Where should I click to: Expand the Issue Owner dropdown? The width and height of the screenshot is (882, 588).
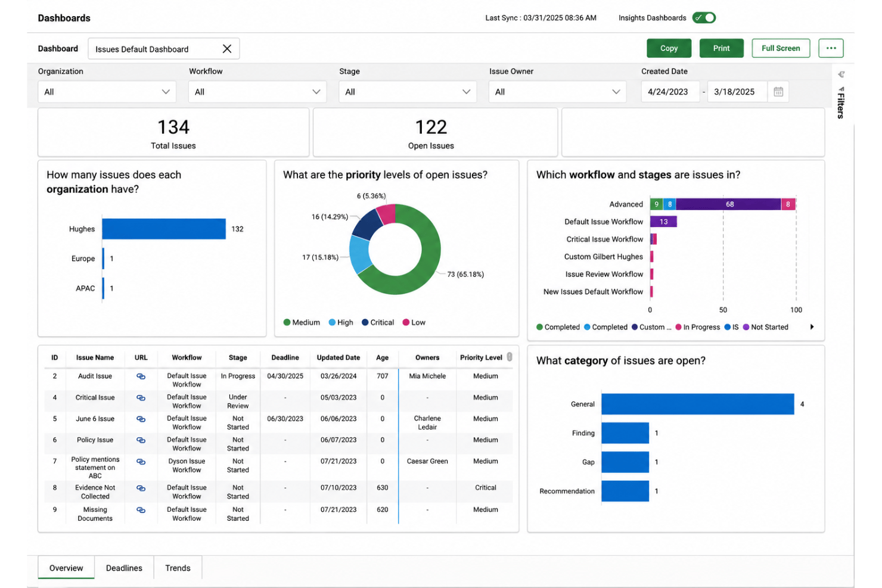[x=558, y=92]
